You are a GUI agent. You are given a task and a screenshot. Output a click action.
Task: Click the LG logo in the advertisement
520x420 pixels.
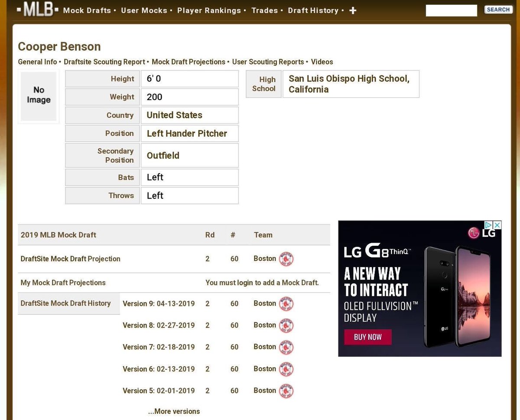[481, 233]
